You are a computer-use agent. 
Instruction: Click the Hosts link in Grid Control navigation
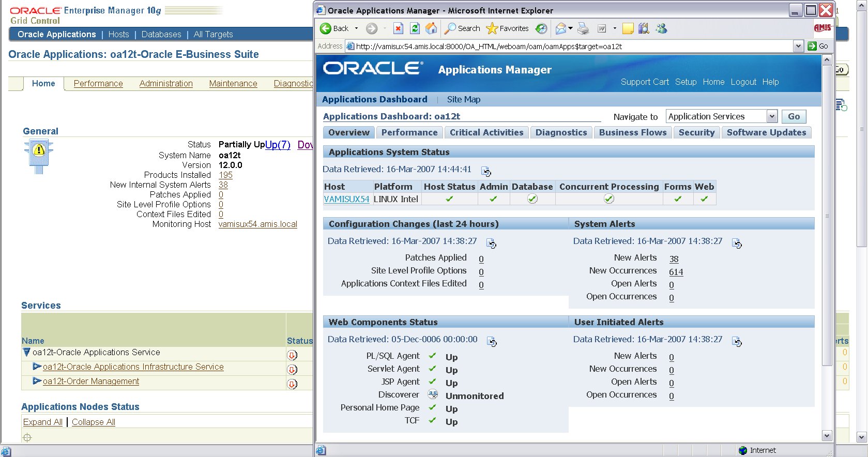click(118, 34)
